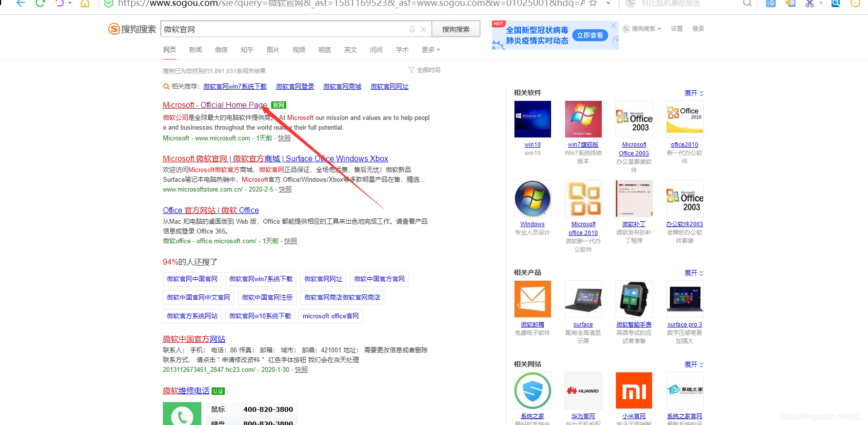This screenshot has height=425, width=868.
Task: Open HUAWEI logo thumbnail
Action: (583, 390)
